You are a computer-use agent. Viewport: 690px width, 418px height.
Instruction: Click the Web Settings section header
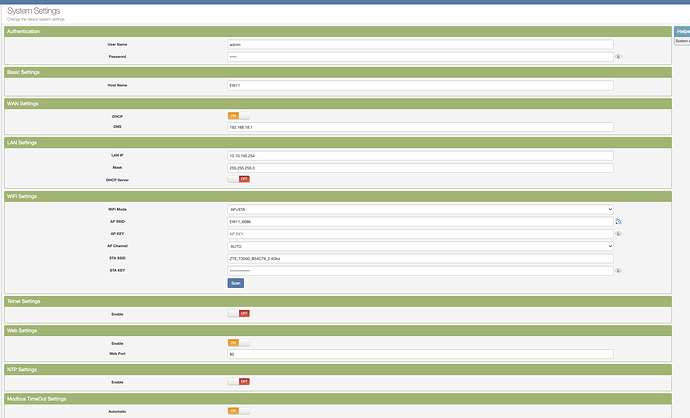[338, 330]
